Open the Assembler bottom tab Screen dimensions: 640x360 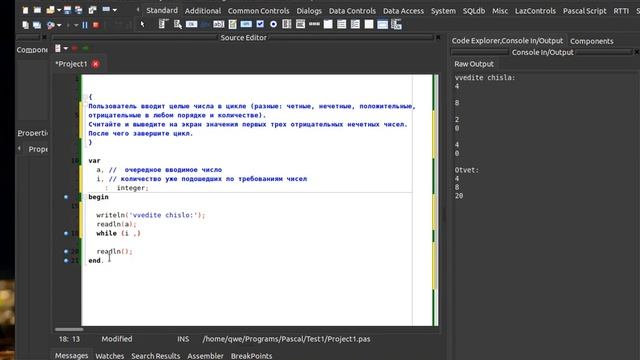click(x=205, y=356)
